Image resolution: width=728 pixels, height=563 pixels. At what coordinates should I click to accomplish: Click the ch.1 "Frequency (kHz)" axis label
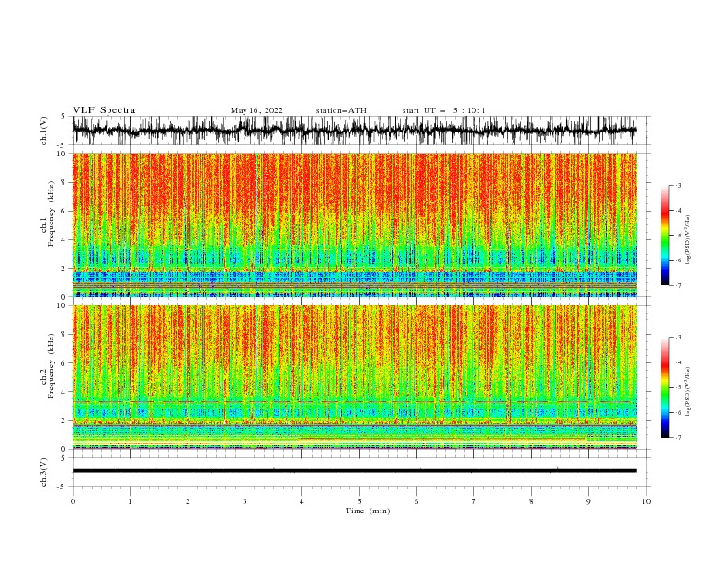pos(51,214)
